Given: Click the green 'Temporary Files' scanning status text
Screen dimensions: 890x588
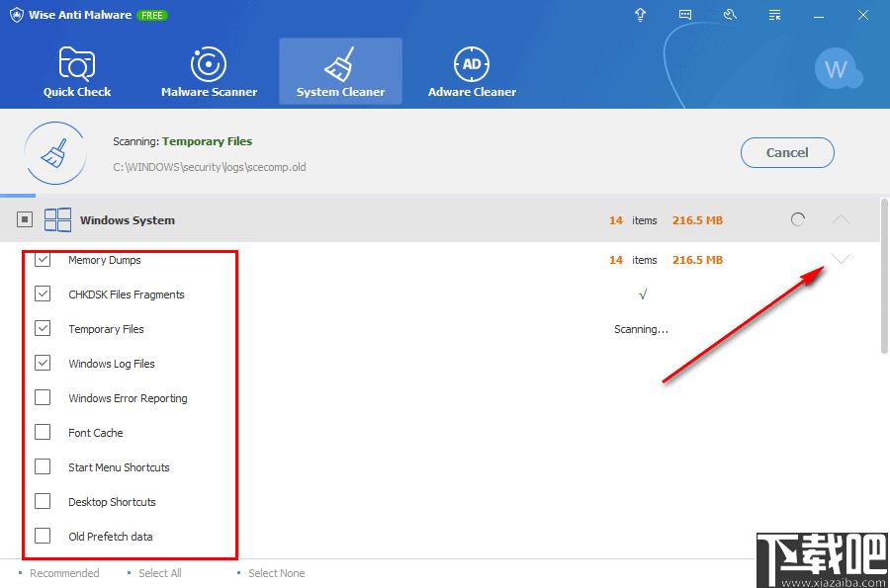Looking at the screenshot, I should (x=208, y=141).
